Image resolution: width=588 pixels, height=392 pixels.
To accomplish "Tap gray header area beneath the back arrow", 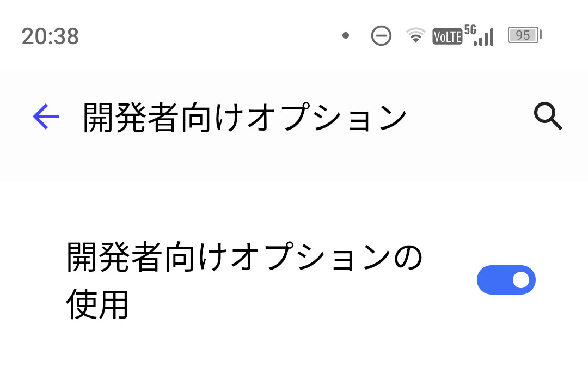I will (x=46, y=161).
